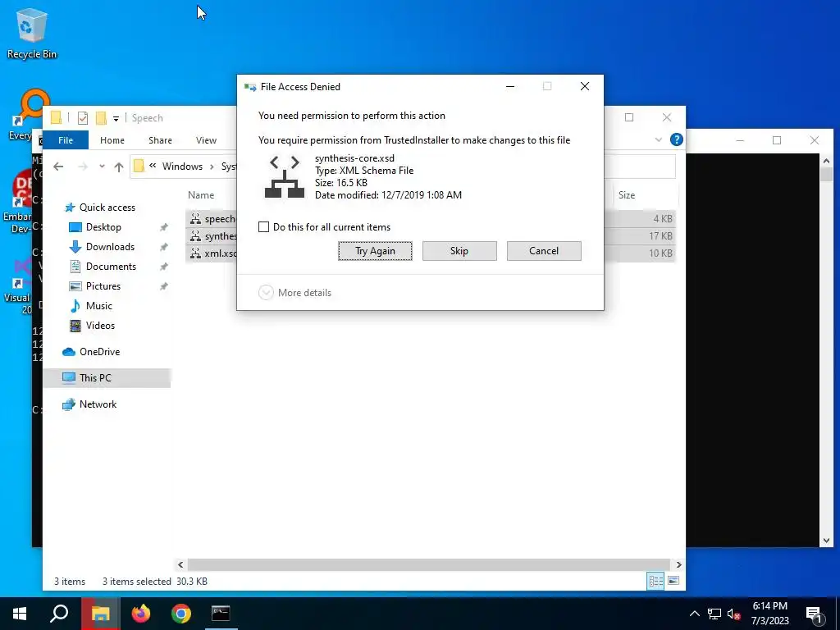Viewport: 840px width, 630px height.
Task: Launch Firefox from the taskbar
Action: [x=141, y=614]
